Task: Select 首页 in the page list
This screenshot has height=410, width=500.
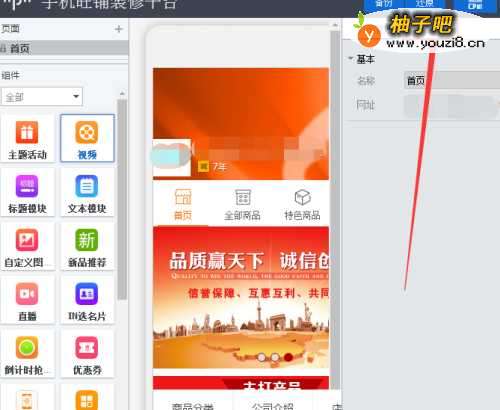Action: pos(64,49)
